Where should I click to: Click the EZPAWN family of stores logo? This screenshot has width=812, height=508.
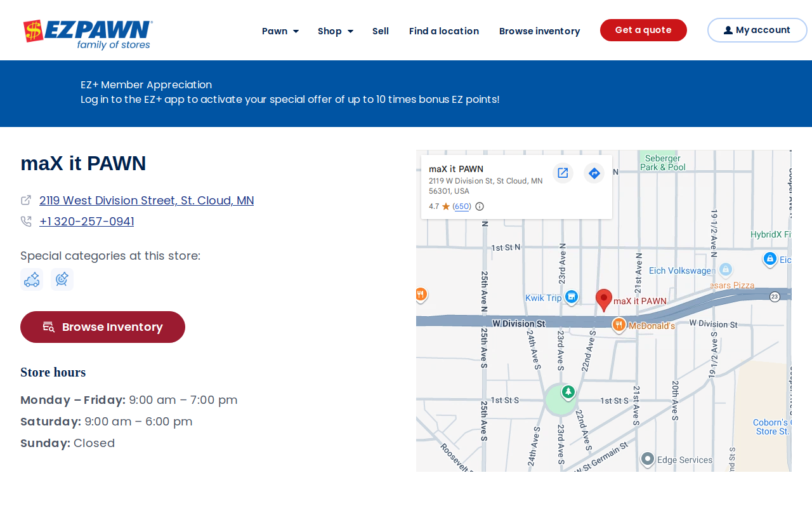(x=88, y=34)
